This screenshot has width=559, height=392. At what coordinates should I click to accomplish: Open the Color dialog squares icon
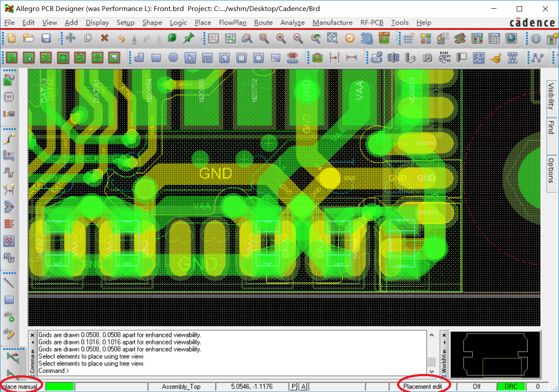click(426, 39)
